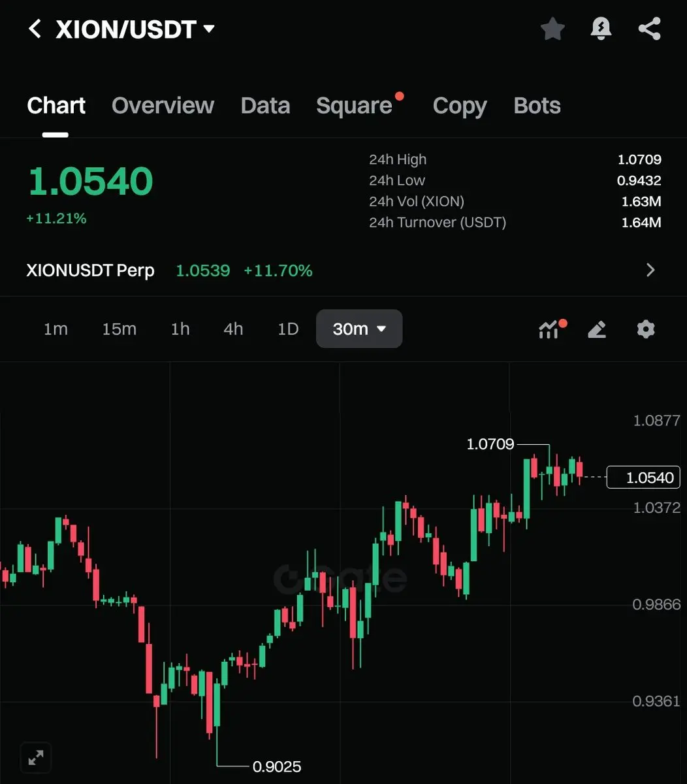This screenshot has height=784, width=687.
Task: Share the chart using share icon
Action: 649,29
